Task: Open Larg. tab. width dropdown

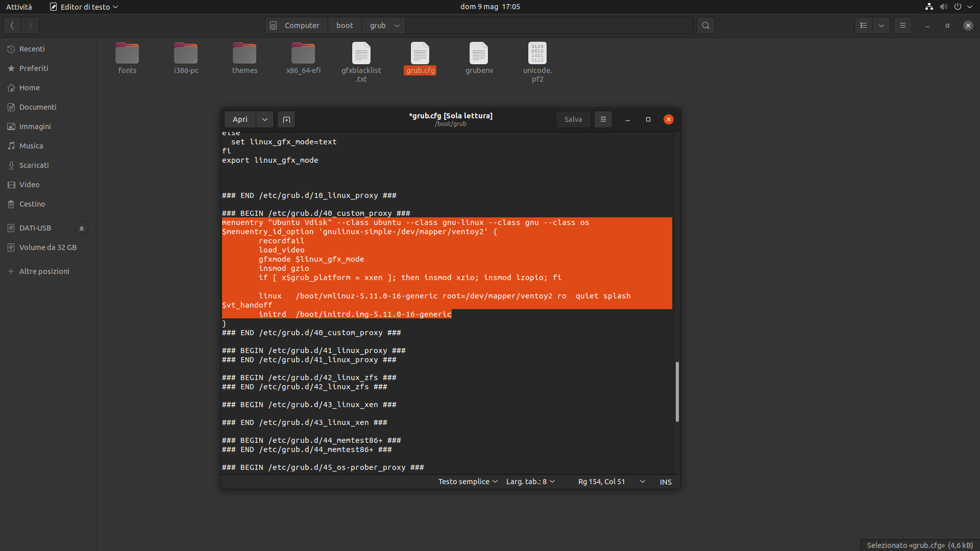Action: click(530, 482)
